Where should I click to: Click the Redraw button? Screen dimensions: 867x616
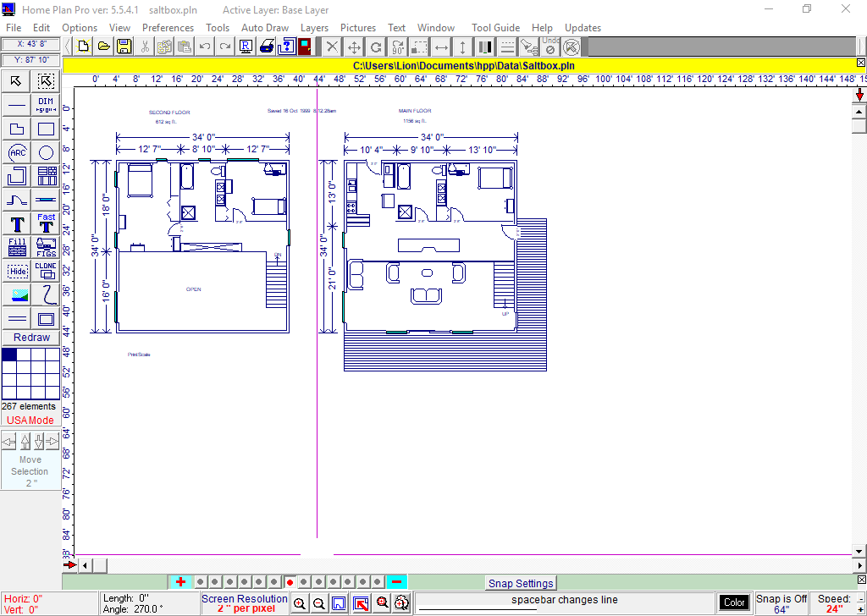pyautogui.click(x=31, y=338)
